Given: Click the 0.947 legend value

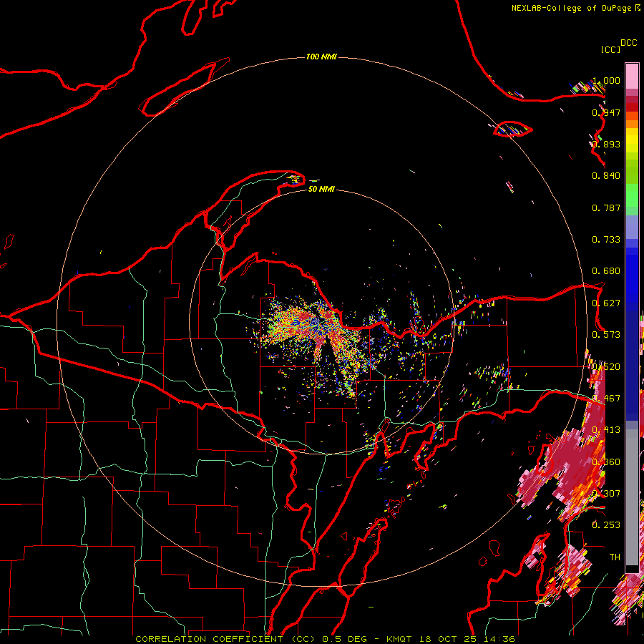Looking at the screenshot, I should coord(606,112).
